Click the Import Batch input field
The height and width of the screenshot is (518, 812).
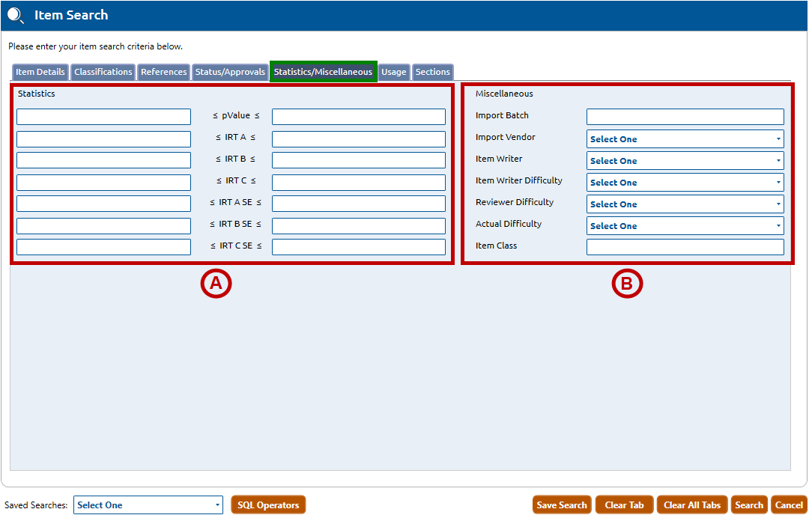[685, 117]
